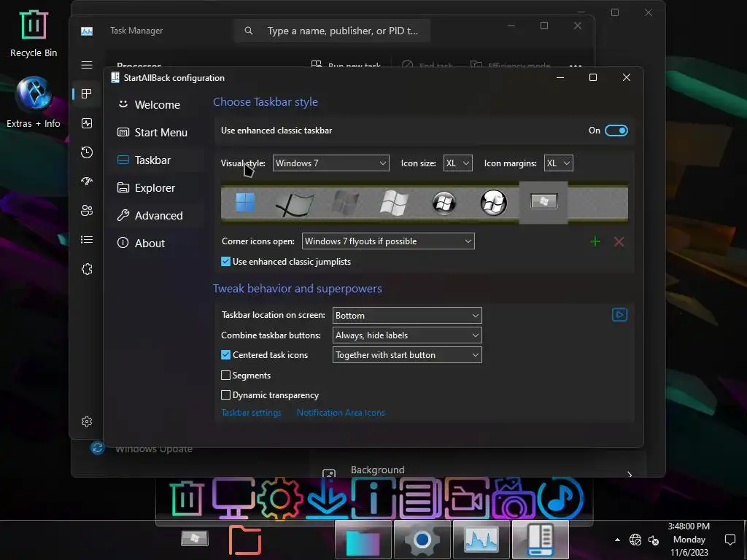This screenshot has width=747, height=560.
Task: Open the Icon size dropdown
Action: click(x=458, y=163)
